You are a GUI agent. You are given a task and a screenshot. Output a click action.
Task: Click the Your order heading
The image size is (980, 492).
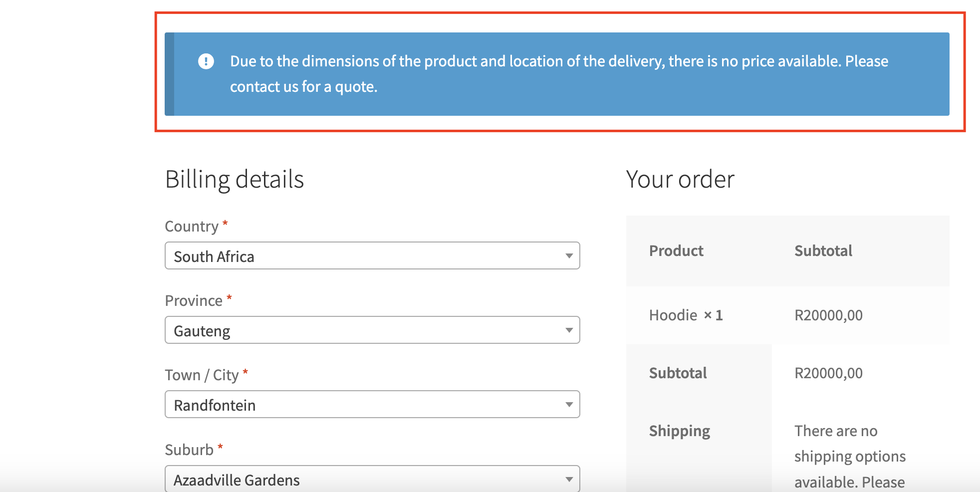[680, 179]
